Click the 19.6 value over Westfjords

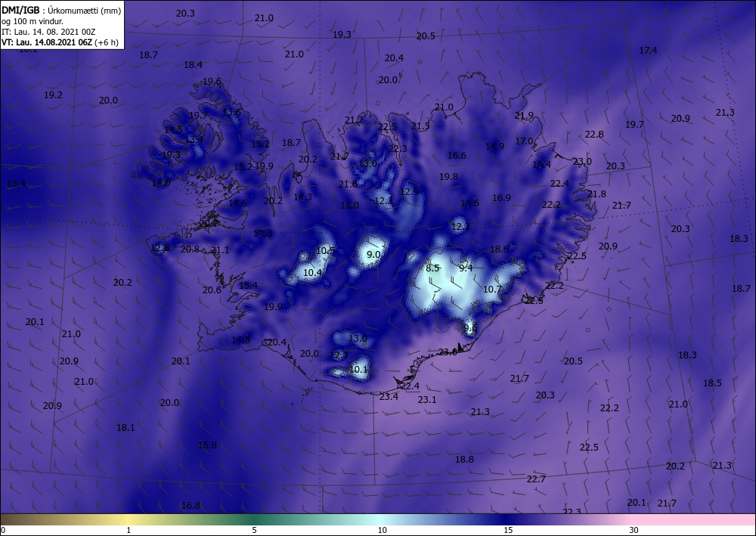[212, 82]
